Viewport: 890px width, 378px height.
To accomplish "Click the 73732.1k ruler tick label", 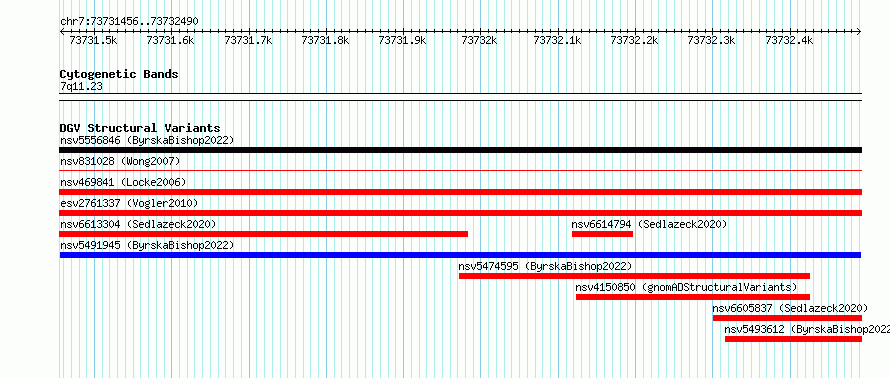I will (557, 40).
